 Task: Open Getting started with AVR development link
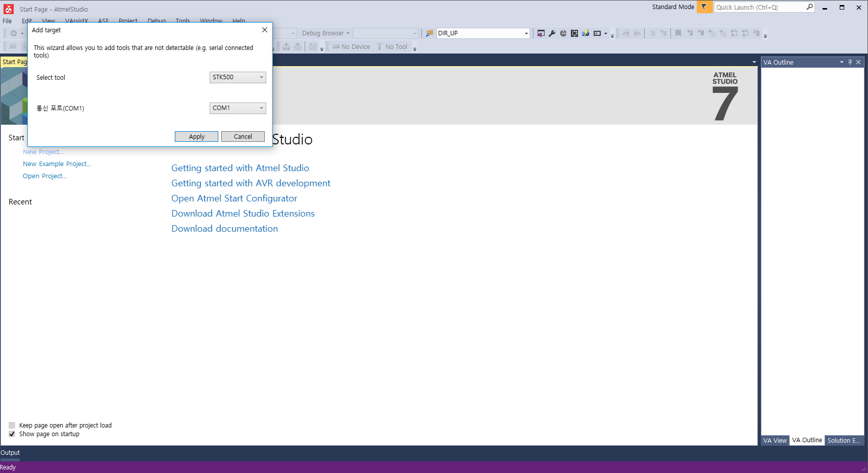coord(251,183)
